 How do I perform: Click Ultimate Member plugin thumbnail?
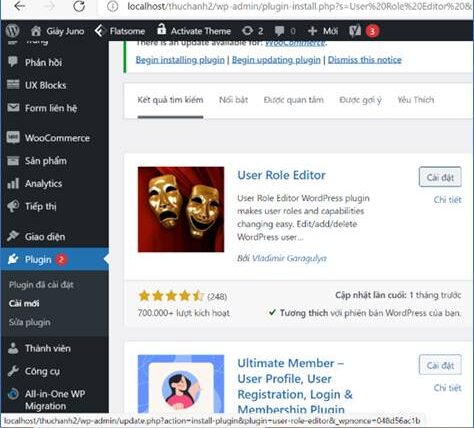pos(181,384)
